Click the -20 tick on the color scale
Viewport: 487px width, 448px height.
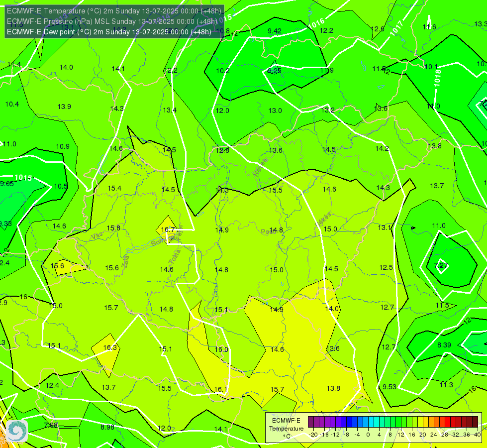pos(313,435)
